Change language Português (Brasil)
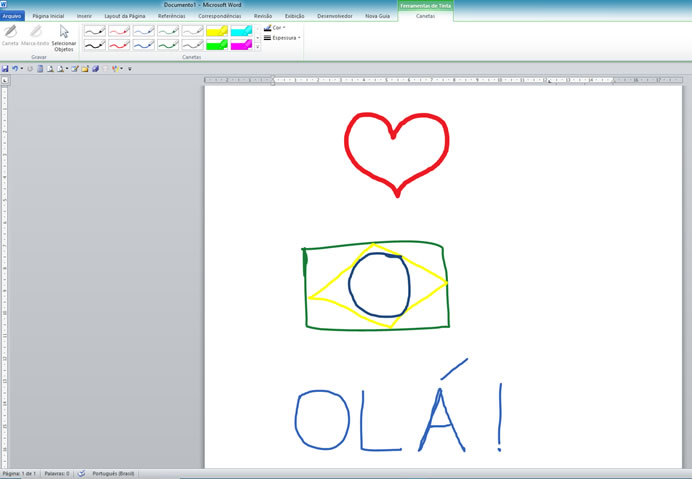 [x=113, y=474]
